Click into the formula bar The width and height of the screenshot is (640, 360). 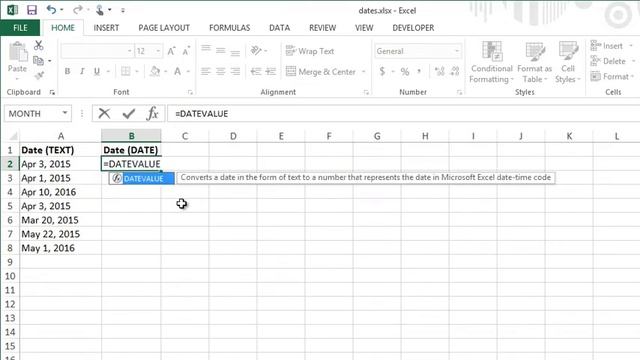pyautogui.click(x=403, y=113)
